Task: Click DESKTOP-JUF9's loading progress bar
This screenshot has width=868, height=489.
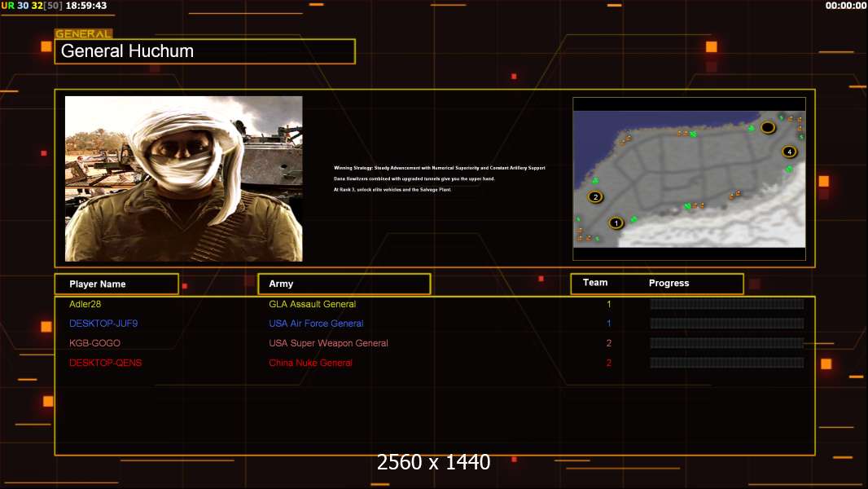Action: (x=727, y=324)
